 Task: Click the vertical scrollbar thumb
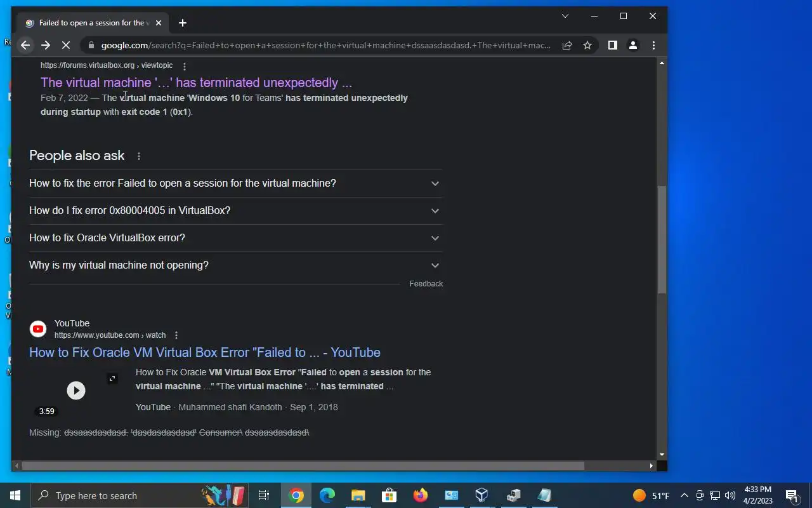click(662, 239)
